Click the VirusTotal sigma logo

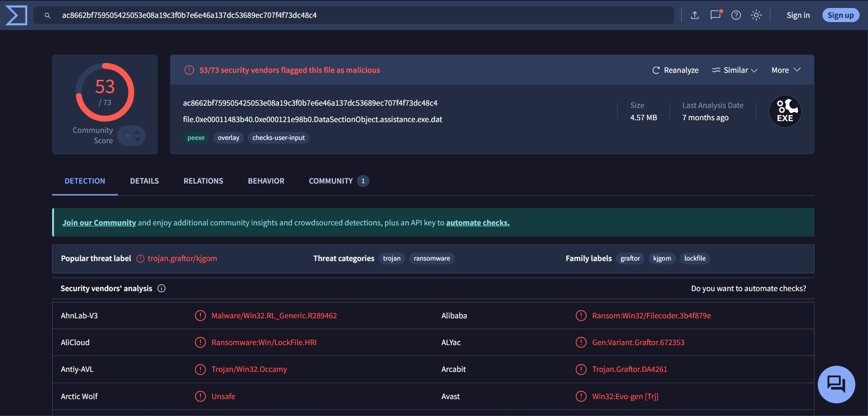(16, 15)
